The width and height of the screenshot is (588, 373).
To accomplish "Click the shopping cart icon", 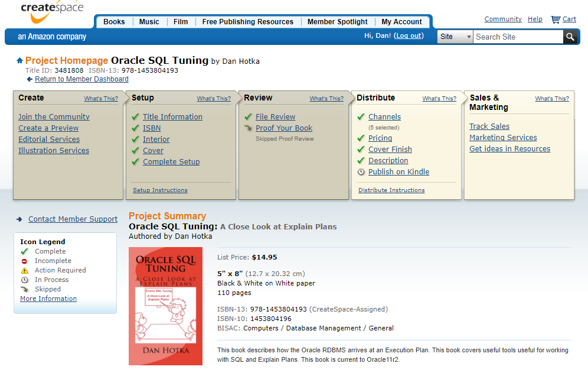I will pyautogui.click(x=556, y=19).
